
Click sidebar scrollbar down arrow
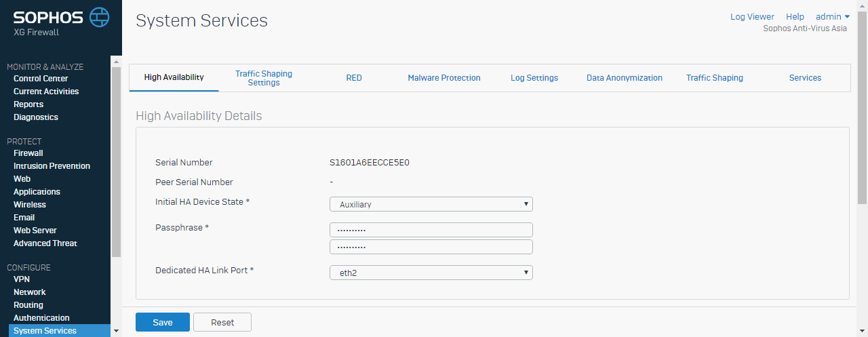tap(116, 331)
